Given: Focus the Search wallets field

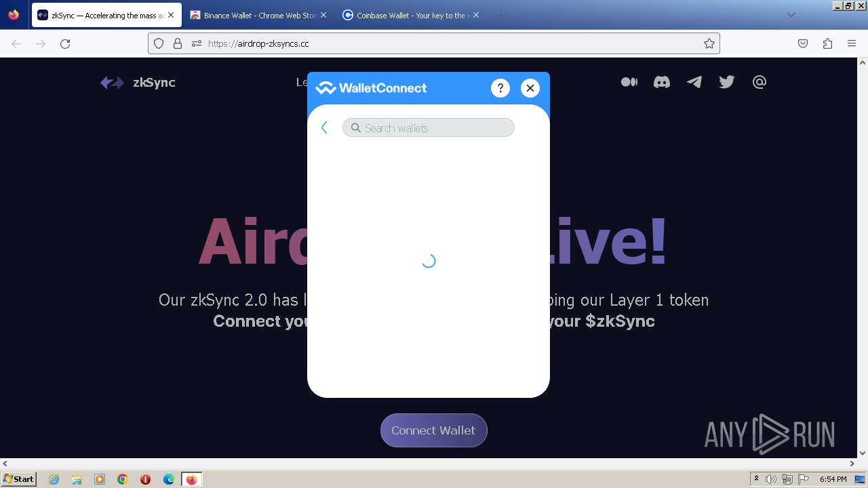Looking at the screenshot, I should (x=429, y=127).
